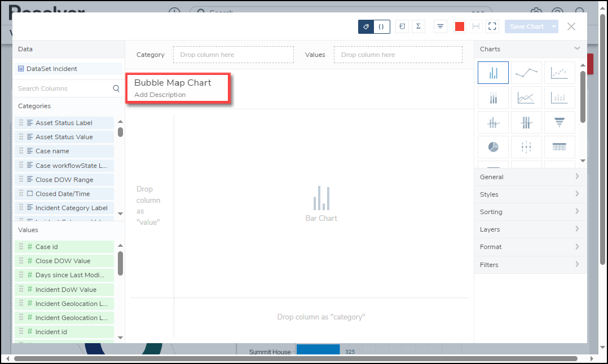Click the sigma aggregation toolbar icon

click(418, 26)
